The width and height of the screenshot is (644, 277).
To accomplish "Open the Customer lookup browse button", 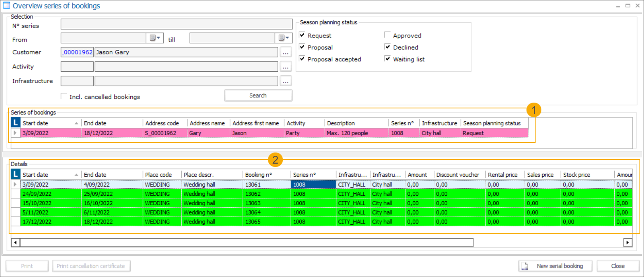I will coord(286,52).
